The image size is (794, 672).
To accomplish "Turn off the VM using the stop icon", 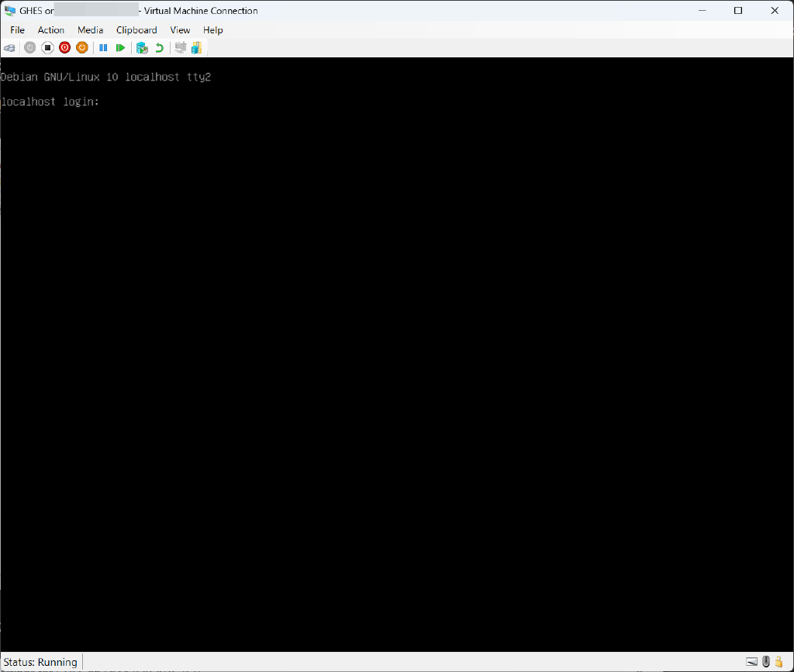I will [47, 47].
